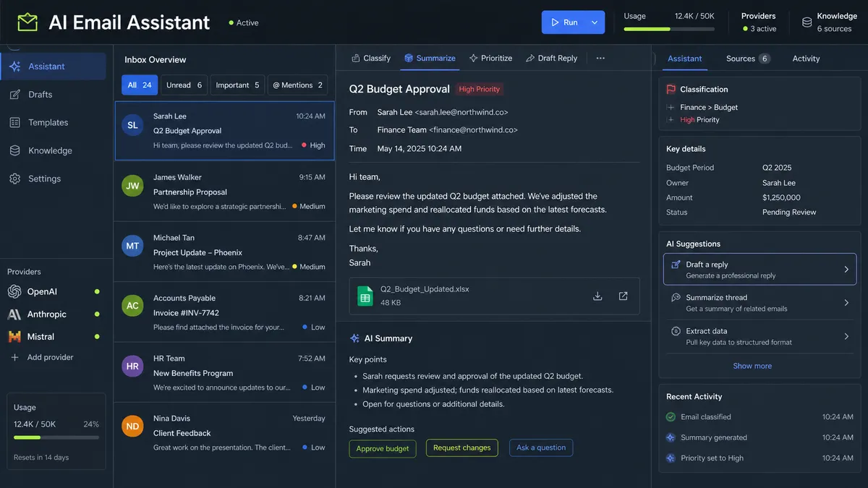The height and width of the screenshot is (488, 868).
Task: Expand the Summarize thread chevron
Action: [846, 303]
